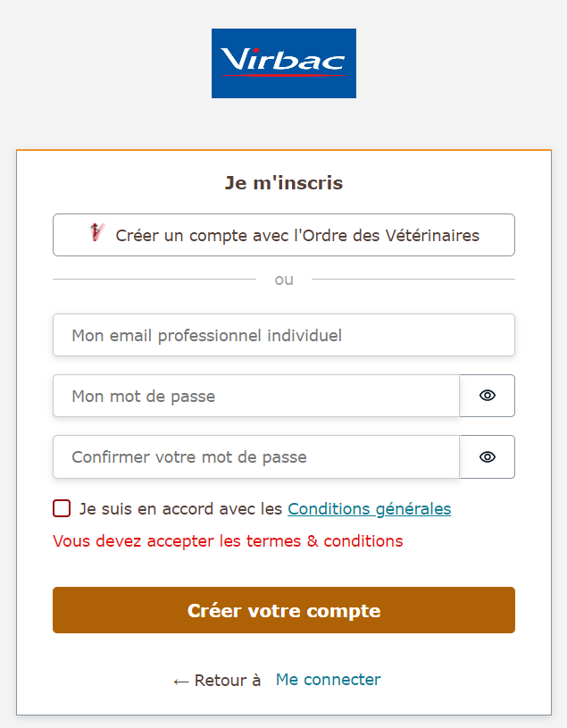Click the Virbac logo
The width and height of the screenshot is (567, 728).
pos(283,63)
